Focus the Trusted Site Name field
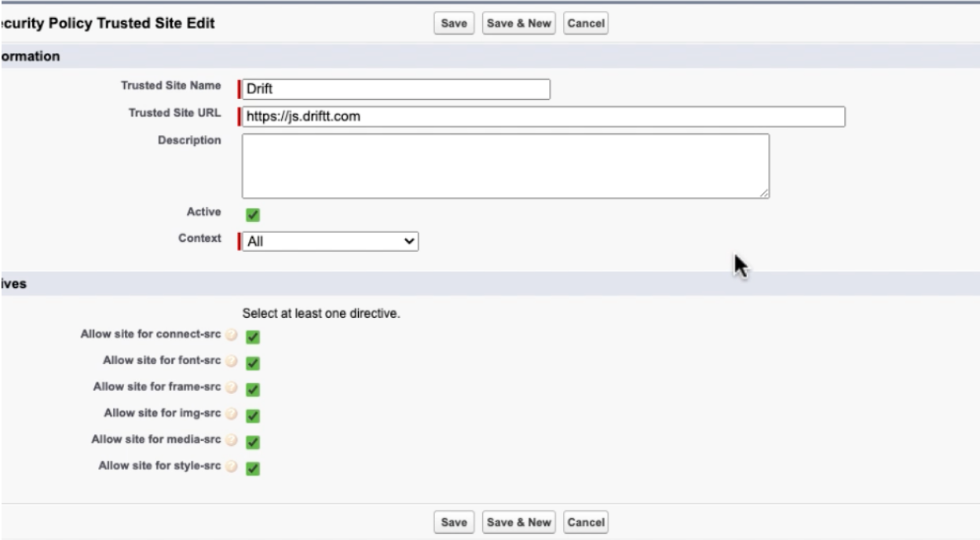The width and height of the screenshot is (980, 540). click(396, 89)
